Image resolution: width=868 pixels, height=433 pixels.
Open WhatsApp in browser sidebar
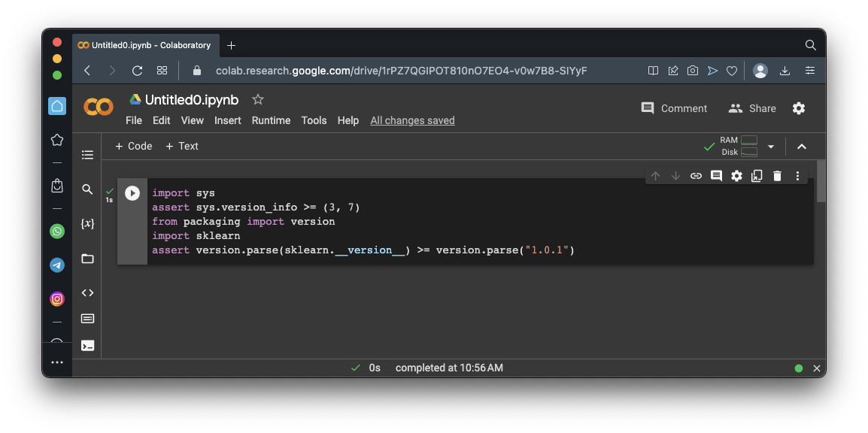click(57, 231)
